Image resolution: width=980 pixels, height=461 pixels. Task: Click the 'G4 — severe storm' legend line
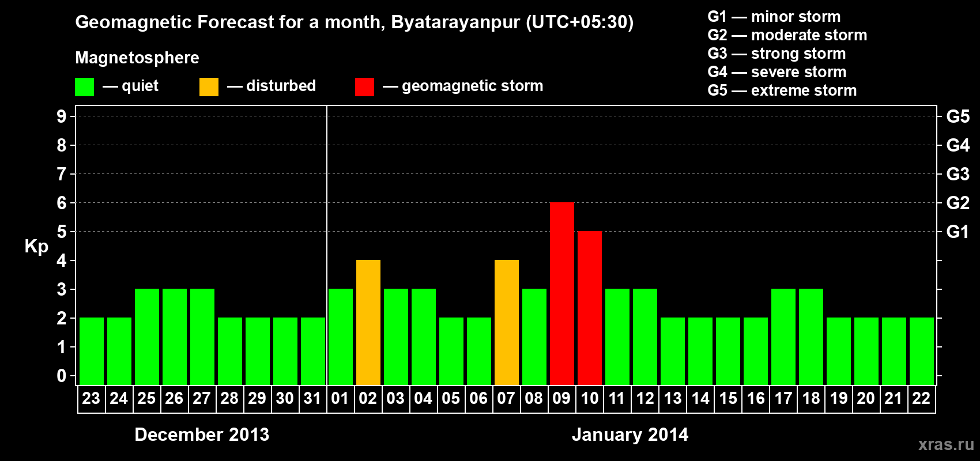pos(777,72)
